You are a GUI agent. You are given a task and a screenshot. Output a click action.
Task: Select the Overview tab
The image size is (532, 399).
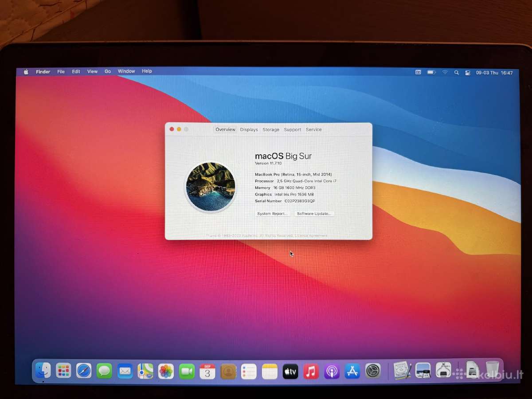225,129
